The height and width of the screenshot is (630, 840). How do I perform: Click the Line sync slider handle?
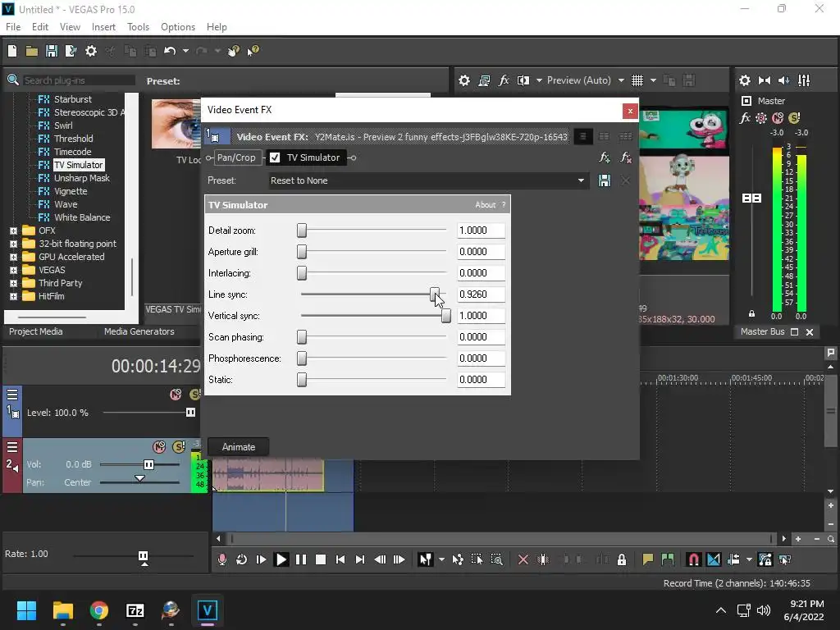pyautogui.click(x=435, y=294)
